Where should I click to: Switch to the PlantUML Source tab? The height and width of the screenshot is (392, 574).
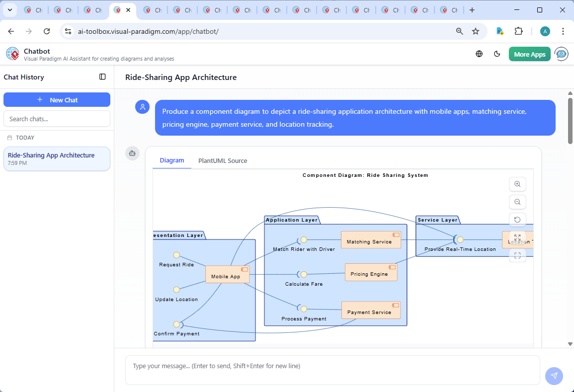click(x=223, y=160)
